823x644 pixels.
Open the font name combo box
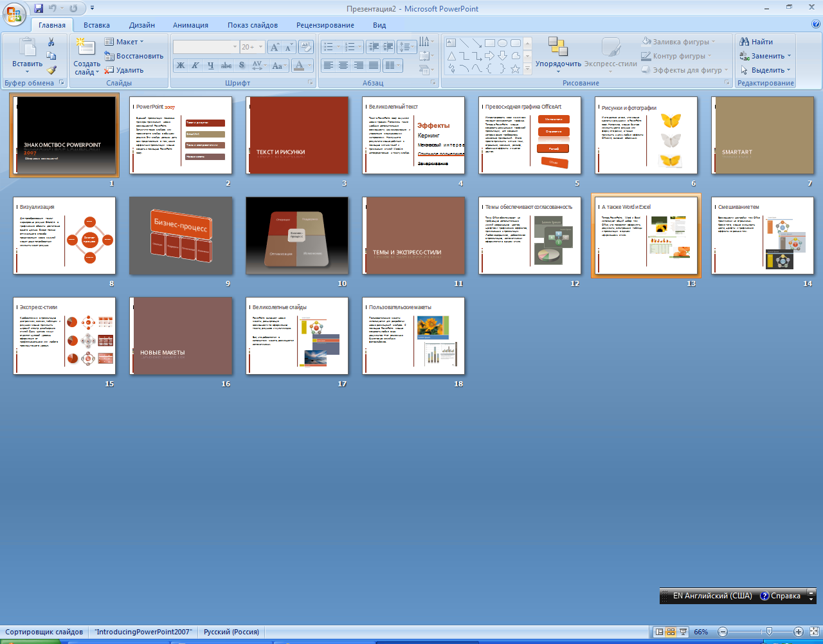pos(206,47)
